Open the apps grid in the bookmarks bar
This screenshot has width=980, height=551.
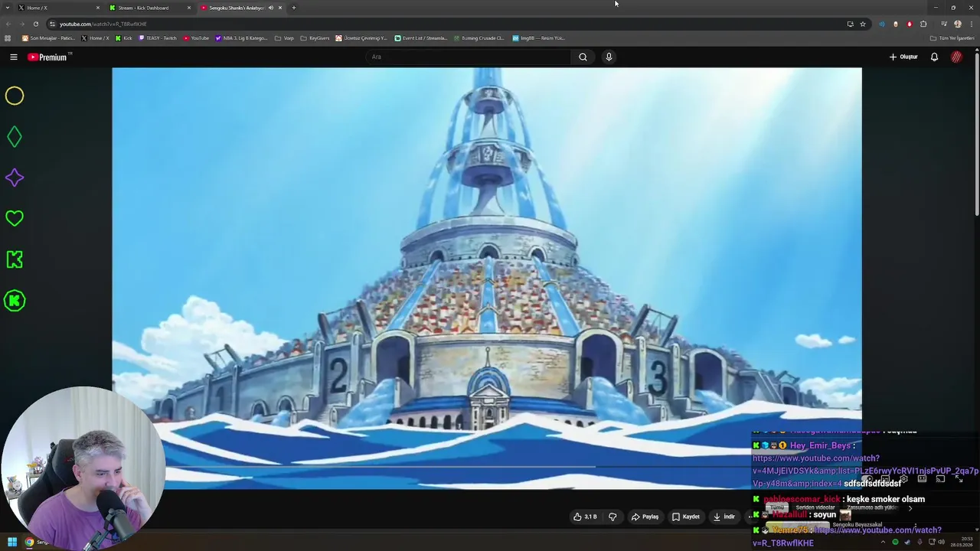point(8,38)
